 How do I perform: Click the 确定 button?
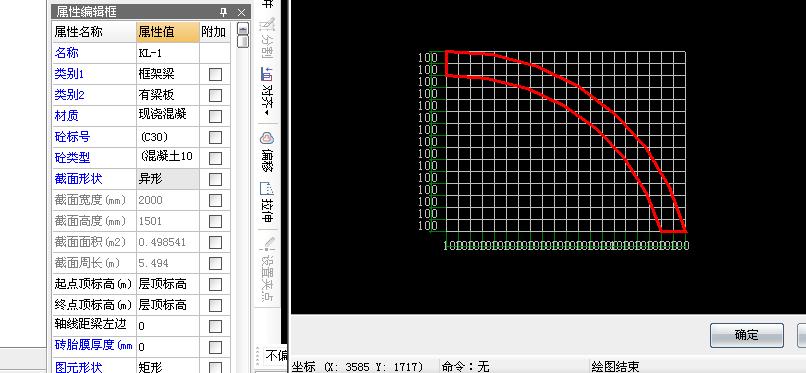pyautogui.click(x=746, y=335)
